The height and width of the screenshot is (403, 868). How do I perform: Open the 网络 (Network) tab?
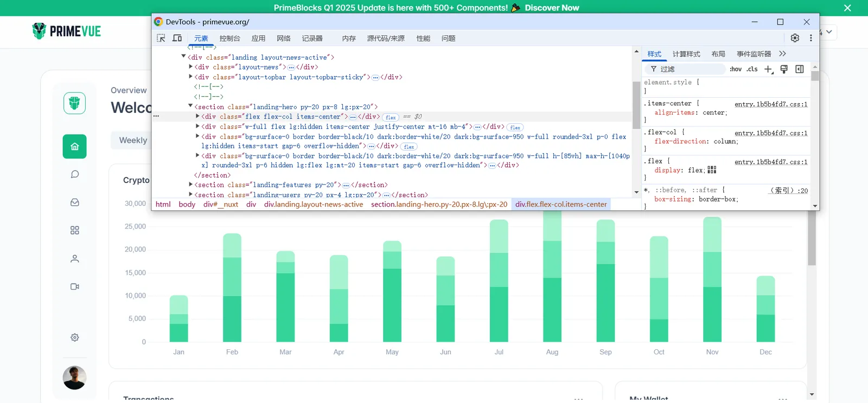283,39
